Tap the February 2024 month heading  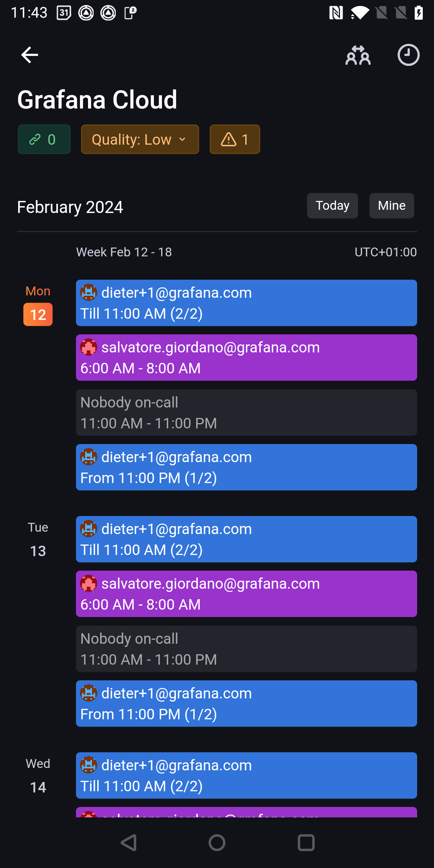(x=70, y=207)
